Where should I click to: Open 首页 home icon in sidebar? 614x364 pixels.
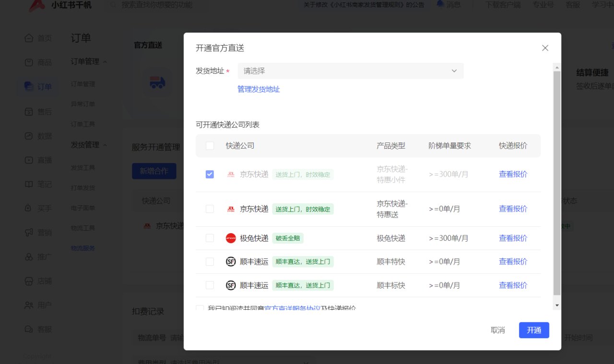pos(29,38)
